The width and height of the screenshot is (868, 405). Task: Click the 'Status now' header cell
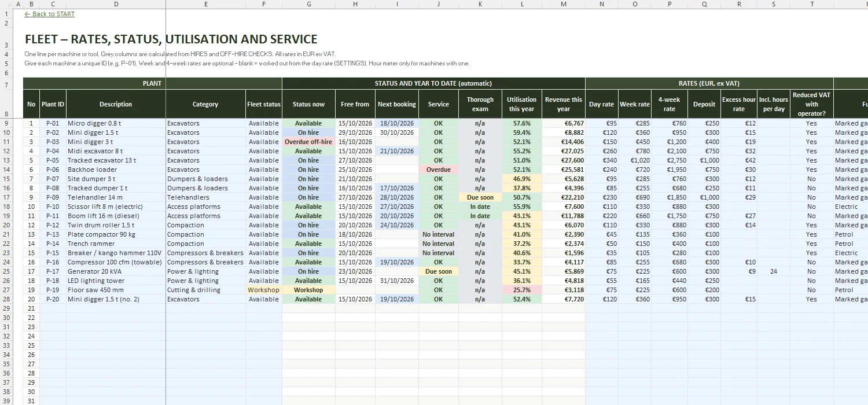coord(308,104)
